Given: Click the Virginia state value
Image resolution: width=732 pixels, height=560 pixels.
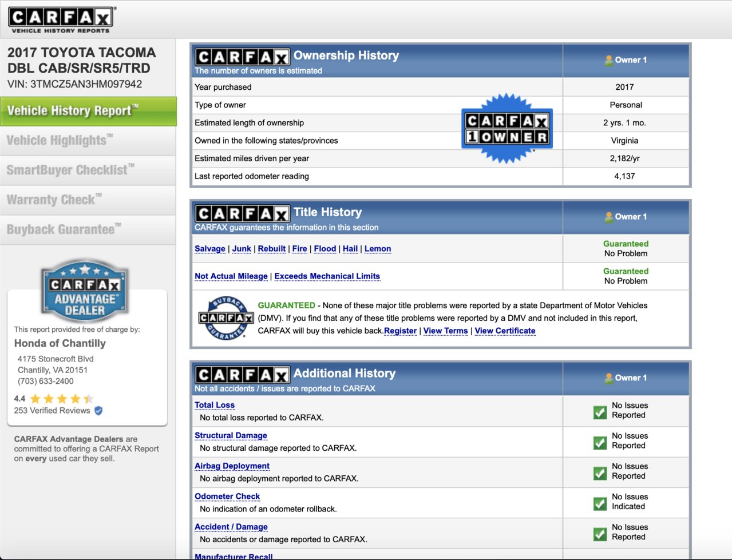Looking at the screenshot, I should (x=624, y=141).
